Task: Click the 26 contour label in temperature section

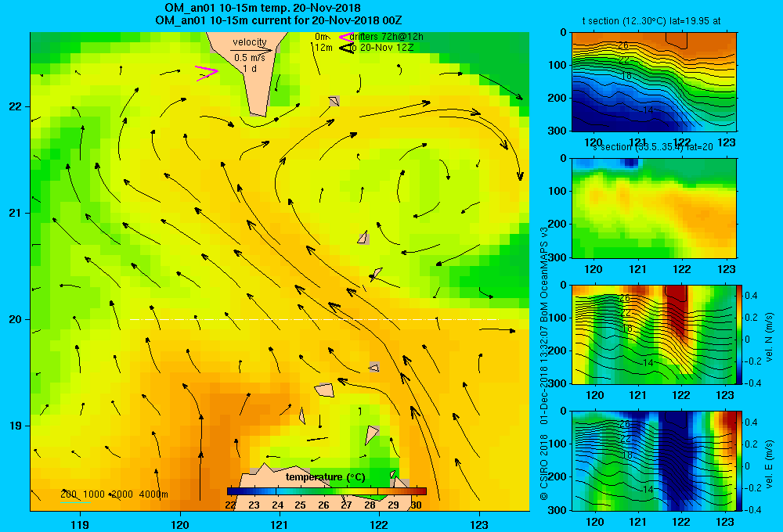Action: click(x=623, y=45)
